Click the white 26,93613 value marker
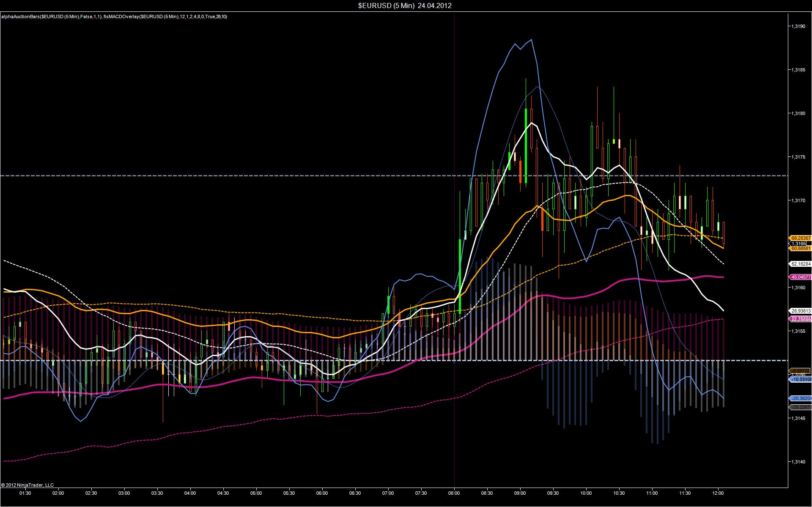 coord(800,311)
